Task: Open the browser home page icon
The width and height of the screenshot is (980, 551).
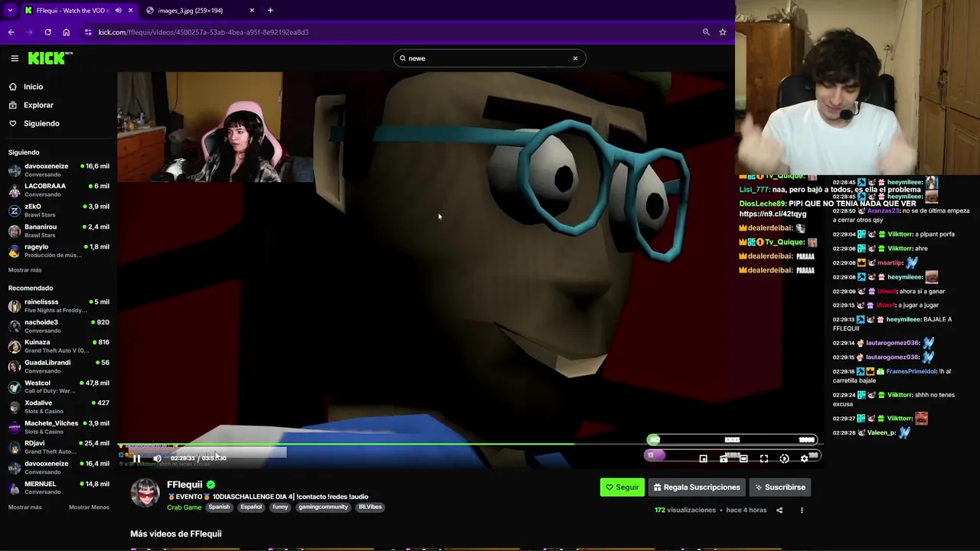Action: [66, 32]
